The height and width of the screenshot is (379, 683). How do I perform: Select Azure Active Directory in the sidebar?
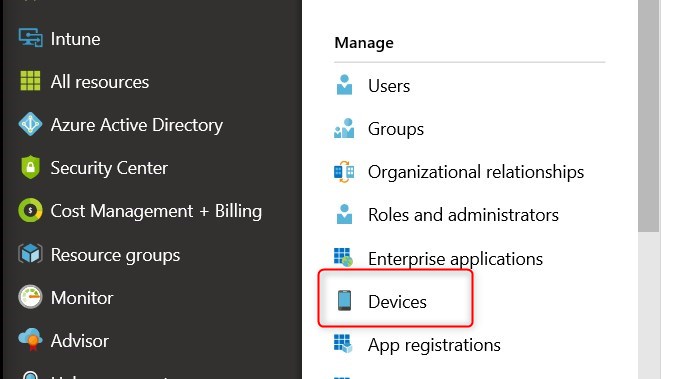(x=137, y=125)
